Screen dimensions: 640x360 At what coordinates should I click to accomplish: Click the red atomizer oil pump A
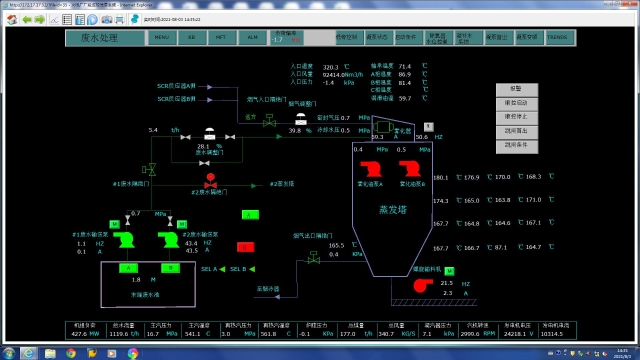pyautogui.click(x=371, y=169)
